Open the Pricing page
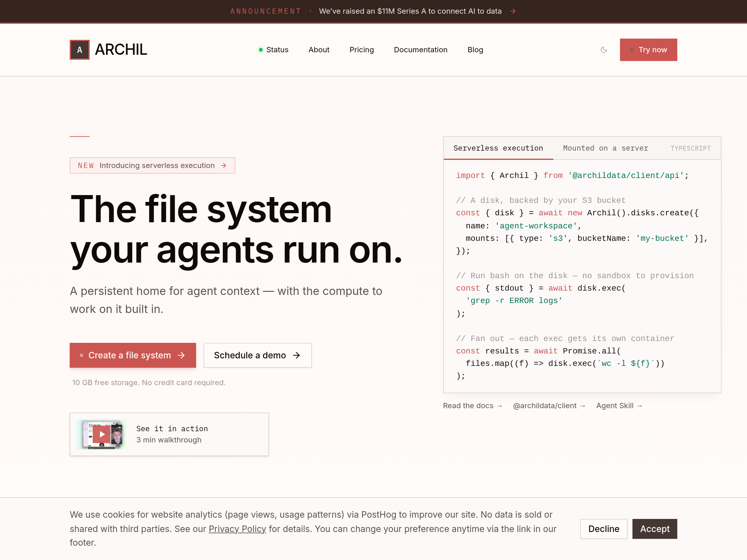Image resolution: width=747 pixels, height=560 pixels. pyautogui.click(x=361, y=50)
